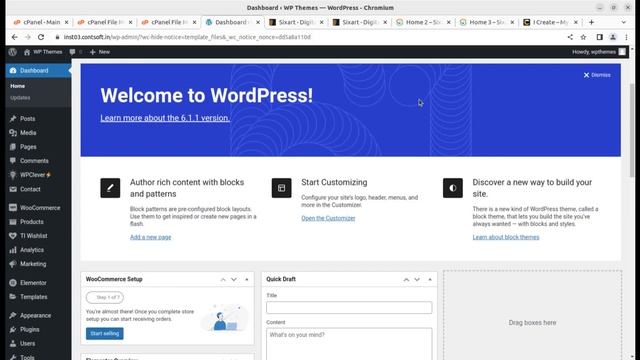Open tab search dropdown arrow

pos(623,22)
